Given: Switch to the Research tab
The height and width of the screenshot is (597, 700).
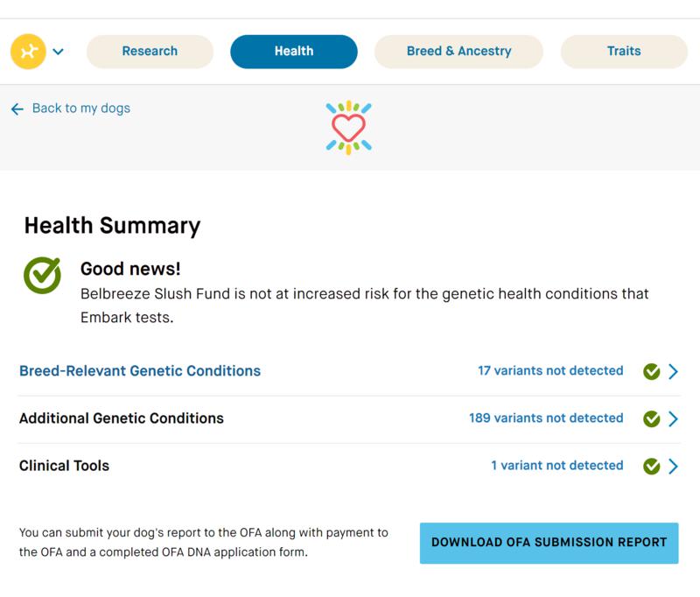Looking at the screenshot, I should (x=150, y=52).
